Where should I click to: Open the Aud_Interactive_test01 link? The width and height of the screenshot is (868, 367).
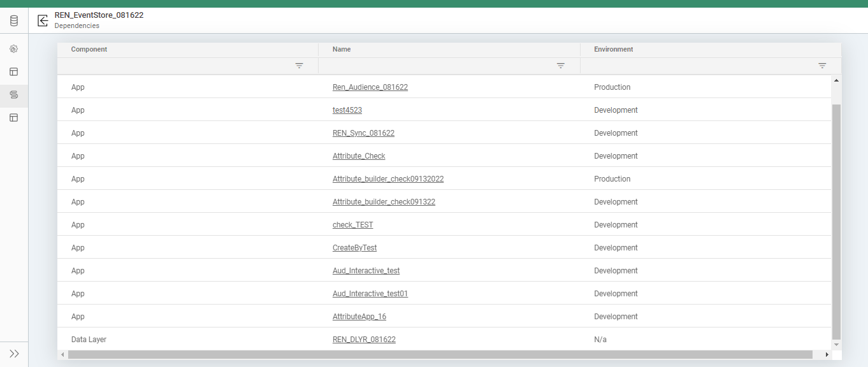[x=370, y=294]
